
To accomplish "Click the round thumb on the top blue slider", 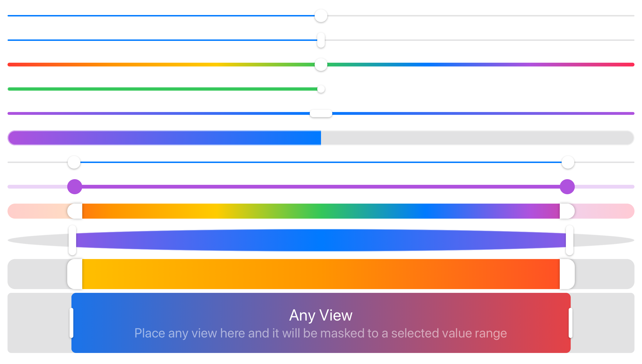I will point(321,16).
